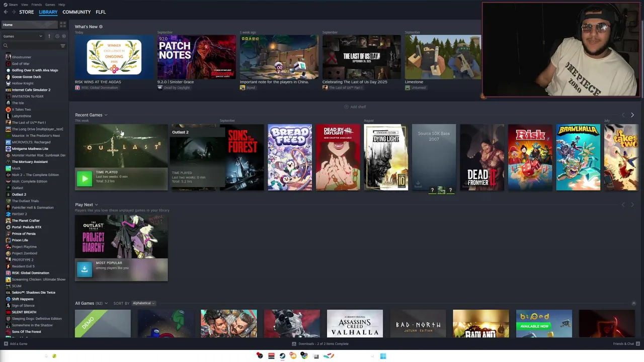Select Sekiro: Shadows Die Twice in sidebar

point(33,293)
